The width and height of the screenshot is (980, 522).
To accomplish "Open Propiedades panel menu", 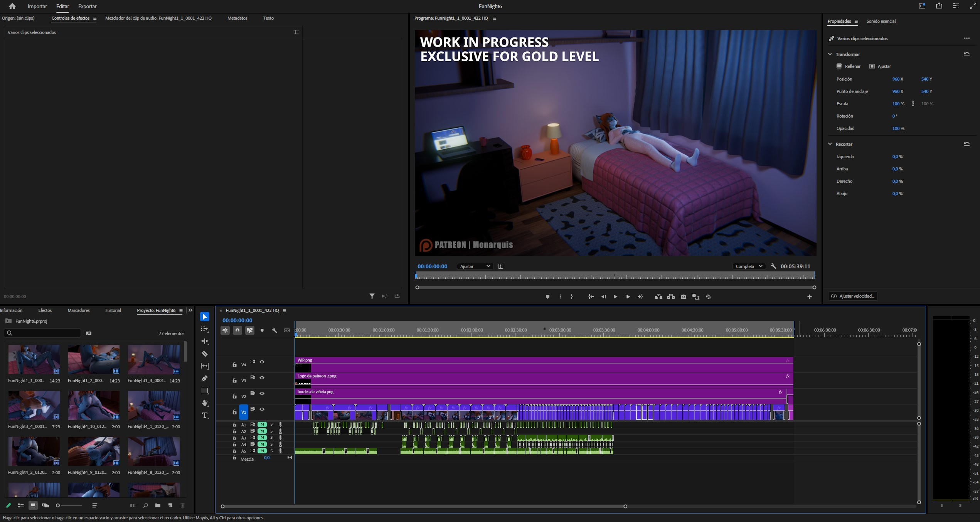I will pyautogui.click(x=856, y=21).
